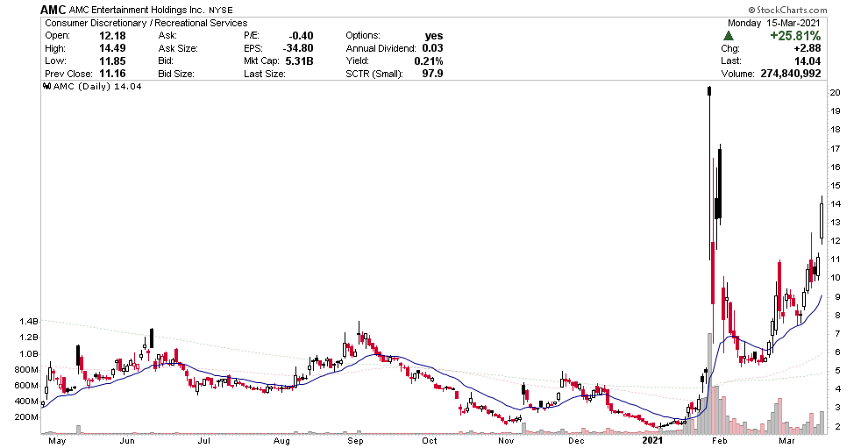Click the latest white candlestick at the right edge
This screenshot has width=868, height=448.
point(822,219)
